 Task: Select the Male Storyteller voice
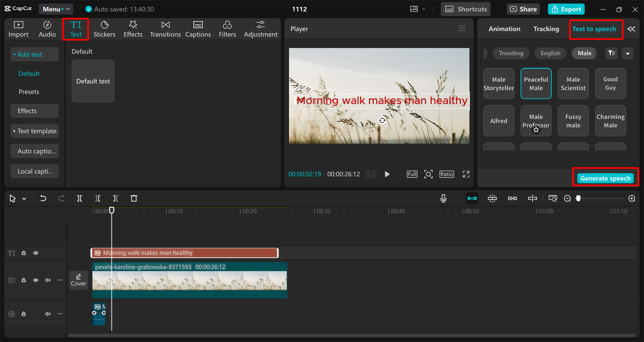(499, 84)
